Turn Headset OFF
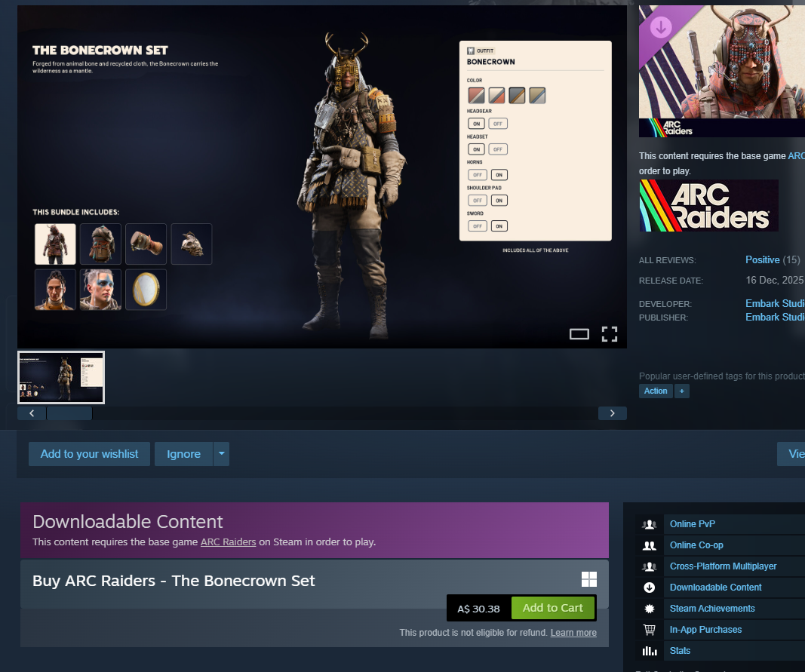 (498, 149)
